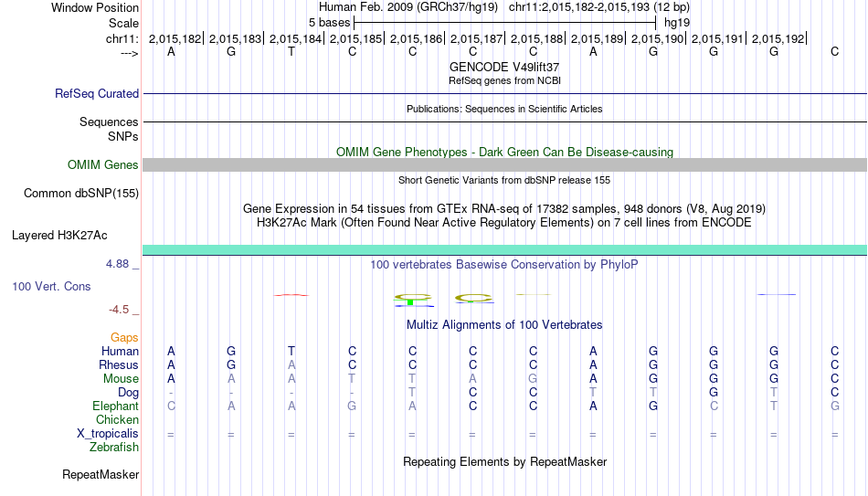
Task: Click the sequence direction arrow --->
Action: click(x=129, y=53)
